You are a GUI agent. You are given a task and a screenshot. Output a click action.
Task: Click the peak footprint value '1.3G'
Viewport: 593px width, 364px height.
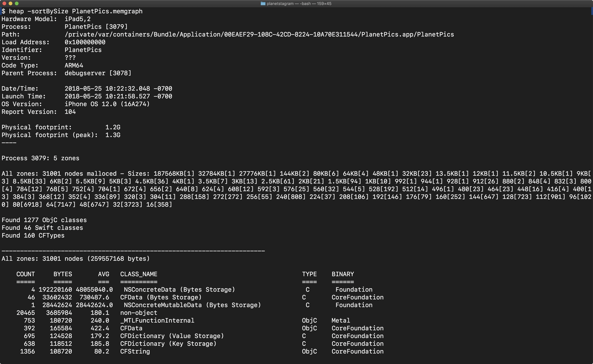click(113, 135)
